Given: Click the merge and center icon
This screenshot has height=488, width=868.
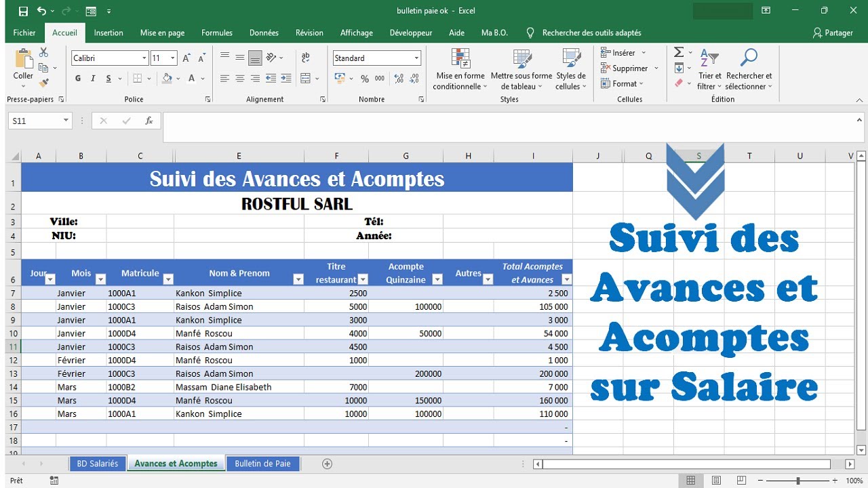Looking at the screenshot, I should [306, 79].
